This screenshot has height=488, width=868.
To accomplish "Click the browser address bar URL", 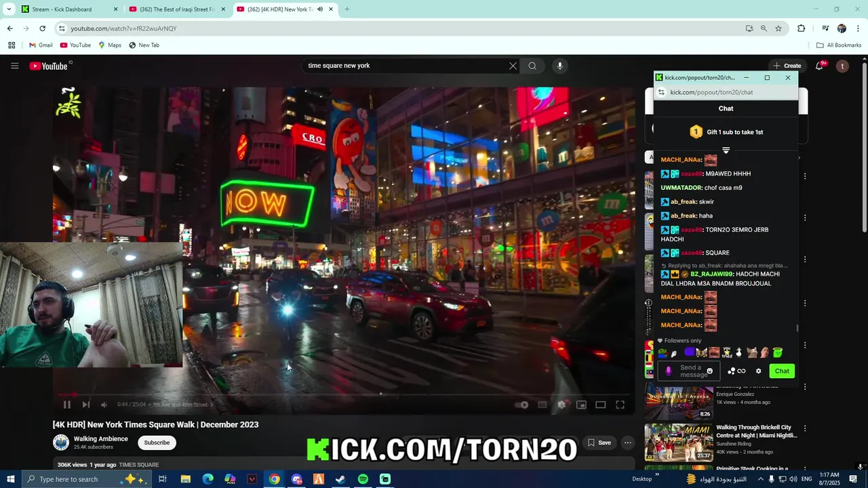I will coord(123,28).
